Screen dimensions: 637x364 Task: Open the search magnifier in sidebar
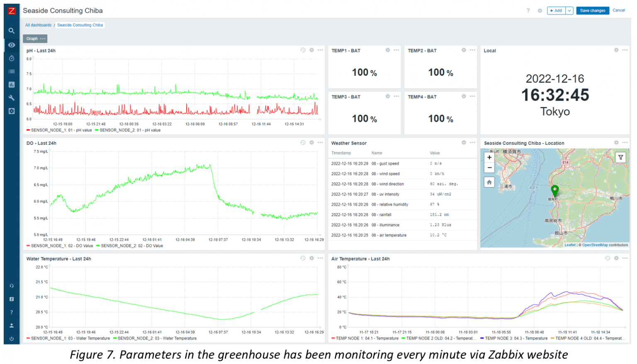12,31
